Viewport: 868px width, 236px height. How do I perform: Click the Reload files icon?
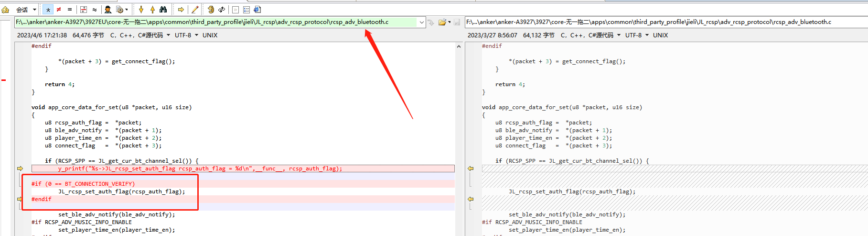point(222,10)
